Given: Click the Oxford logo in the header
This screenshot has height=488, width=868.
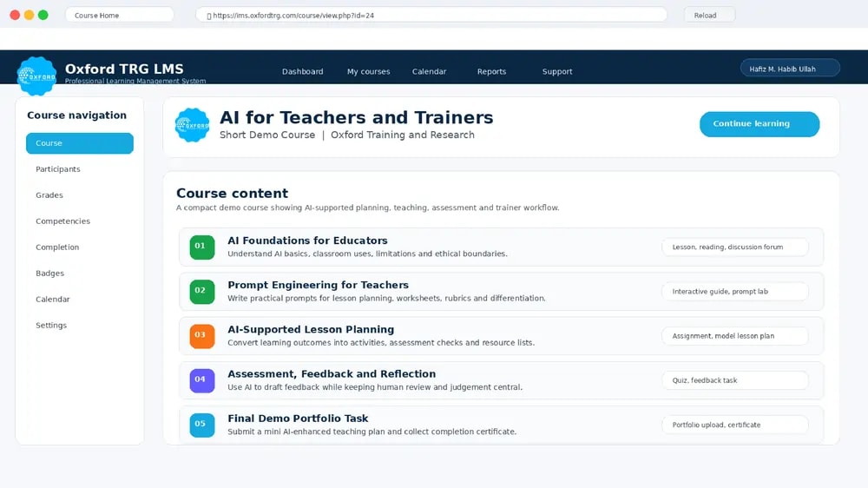Looking at the screenshot, I should (36, 76).
